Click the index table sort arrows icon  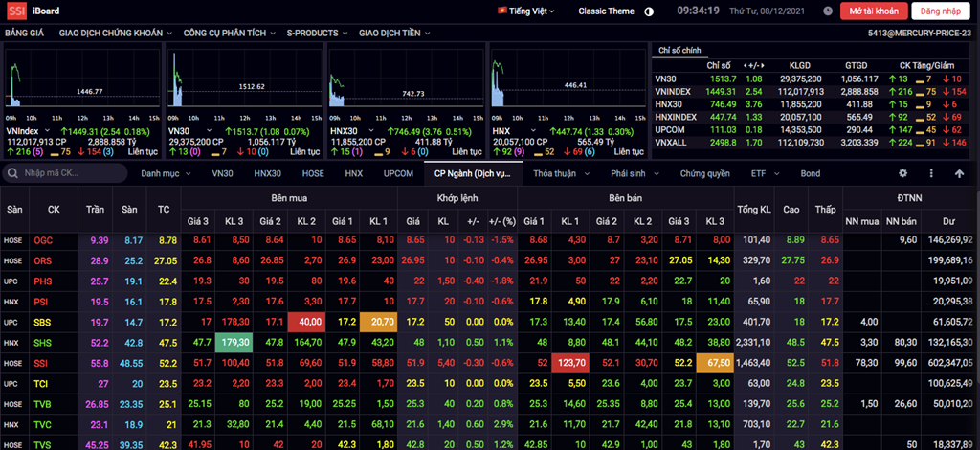tap(755, 66)
